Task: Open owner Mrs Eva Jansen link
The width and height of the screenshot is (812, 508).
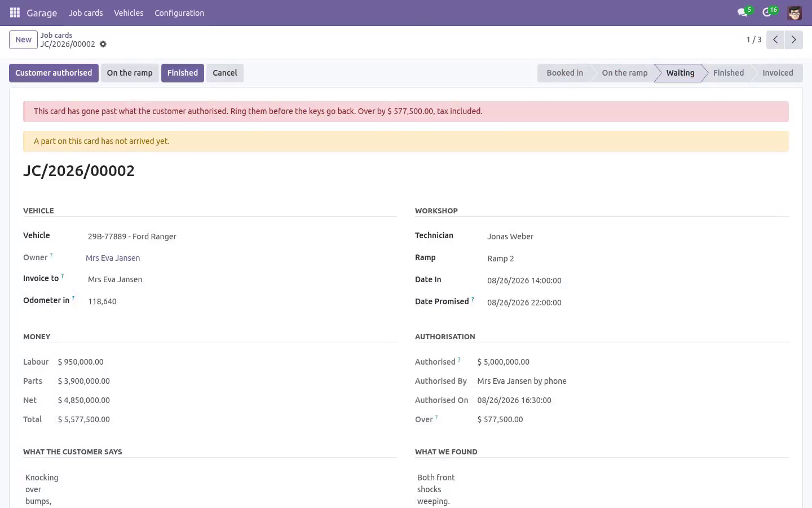Action: pos(113,258)
